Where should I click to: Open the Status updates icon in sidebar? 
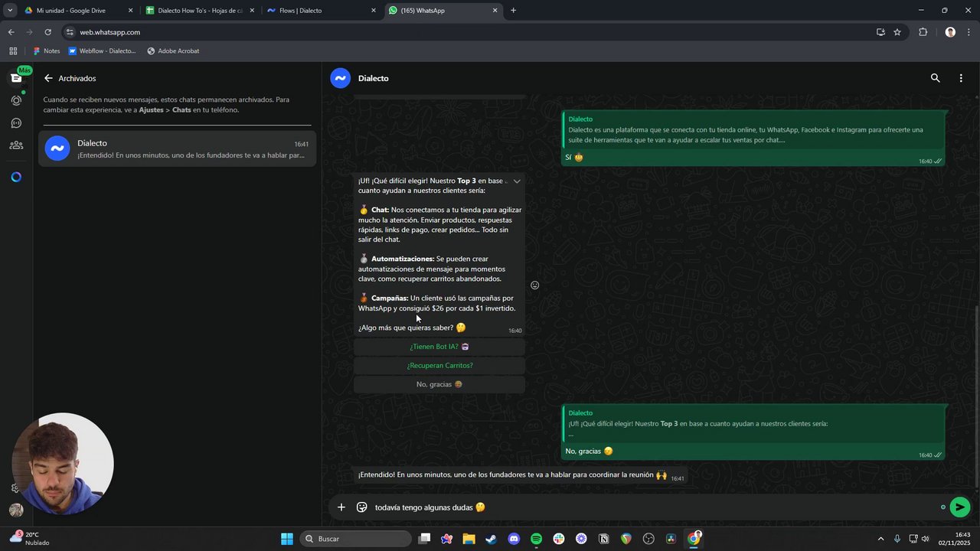tap(16, 100)
